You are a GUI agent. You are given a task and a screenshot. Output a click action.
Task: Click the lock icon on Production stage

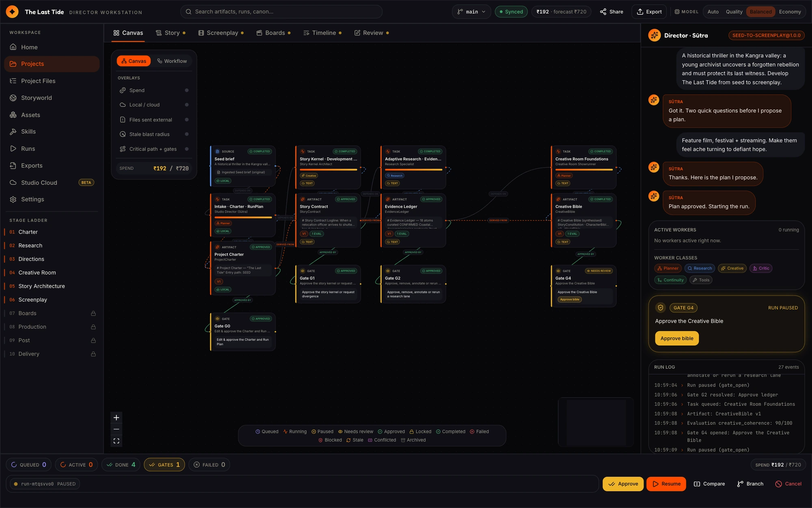(x=93, y=327)
